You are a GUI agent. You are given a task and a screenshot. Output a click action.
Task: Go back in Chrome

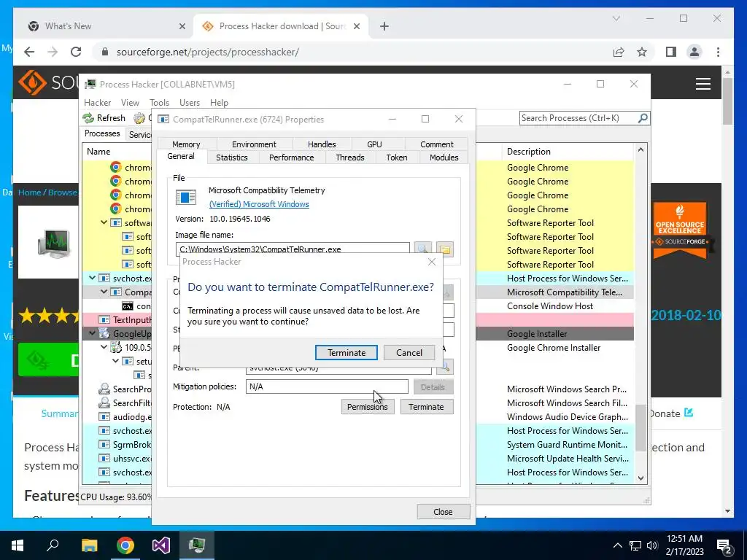[x=29, y=52]
